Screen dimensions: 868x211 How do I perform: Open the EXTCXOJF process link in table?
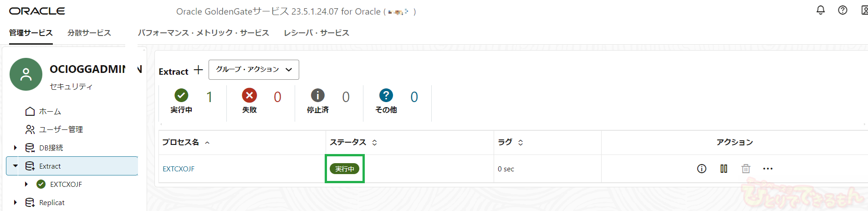coord(179,169)
